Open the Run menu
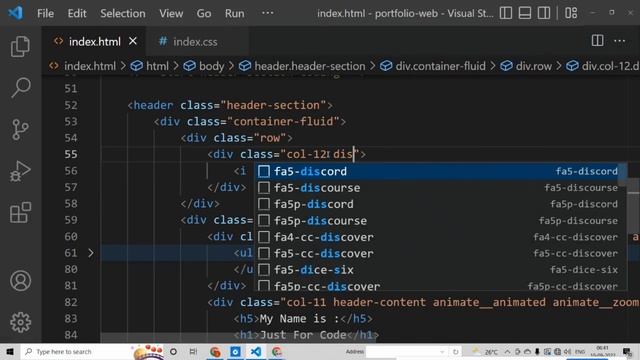640x360 pixels. [x=234, y=13]
